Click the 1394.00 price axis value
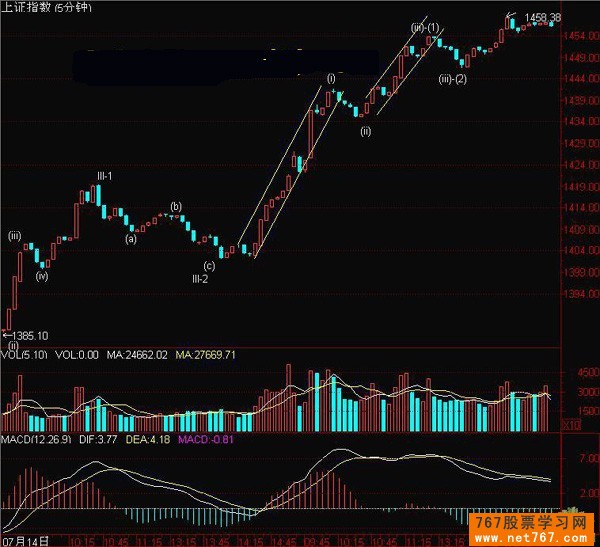The width and height of the screenshot is (600, 547). (x=582, y=294)
